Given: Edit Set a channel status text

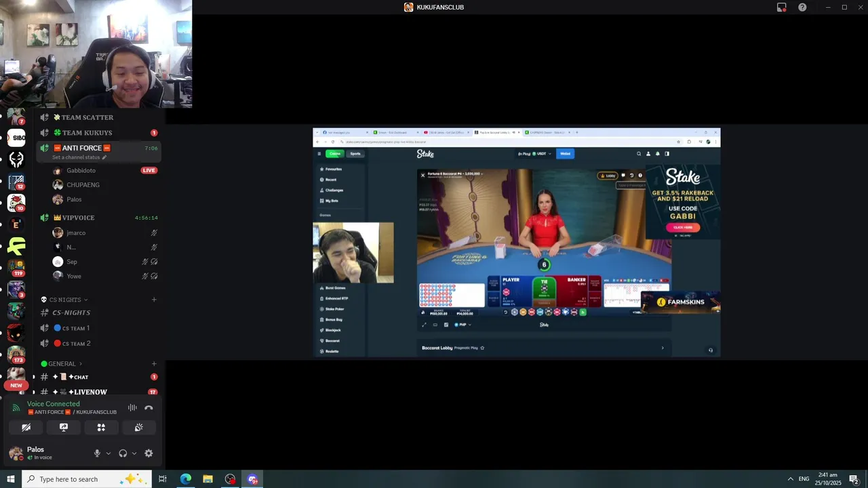Looking at the screenshot, I should click(x=79, y=157).
